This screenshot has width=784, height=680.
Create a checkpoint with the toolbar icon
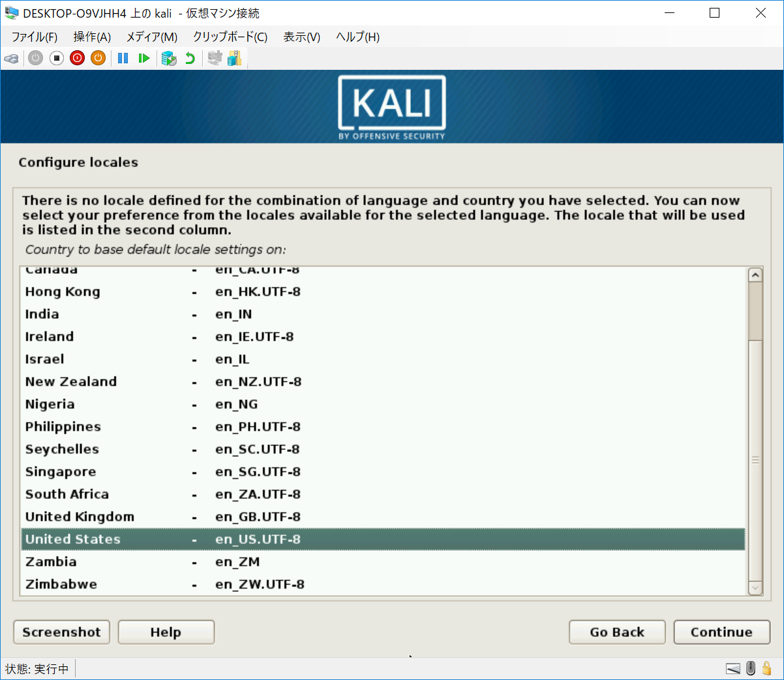pyautogui.click(x=169, y=58)
